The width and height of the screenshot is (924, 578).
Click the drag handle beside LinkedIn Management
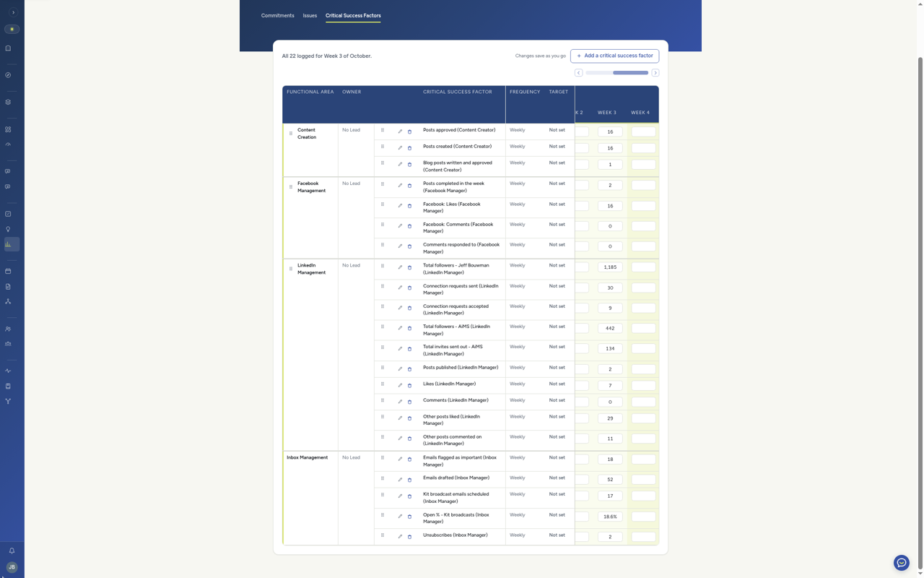point(291,269)
